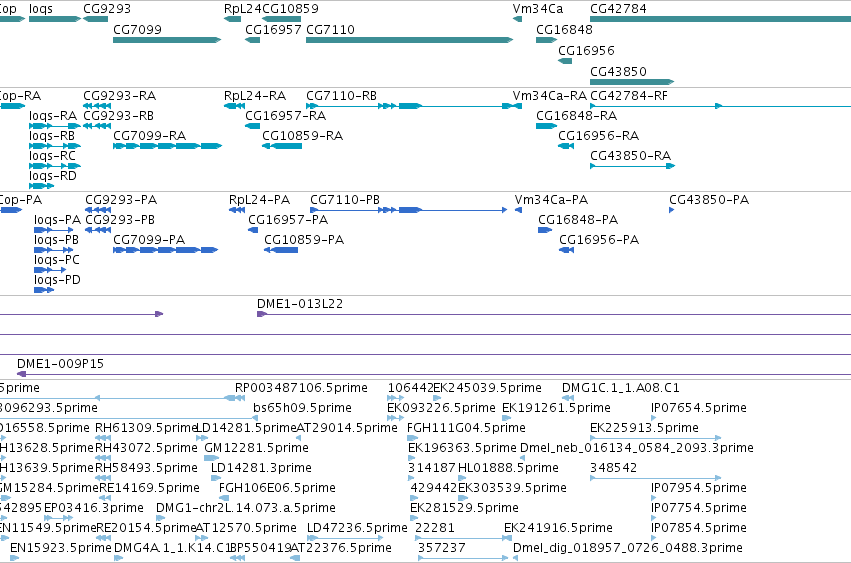Click the teal CG43850 gene bar

632,82
